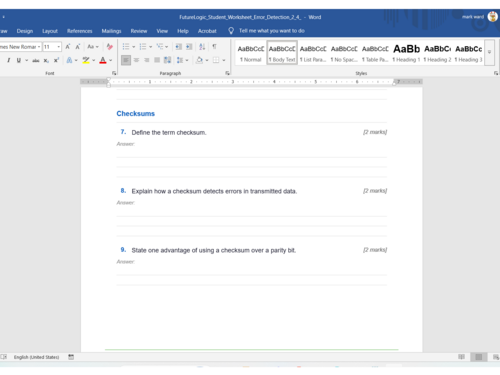Open highlight color dropdown arrow
Viewport: 500px width, 375px height.
tap(94, 60)
